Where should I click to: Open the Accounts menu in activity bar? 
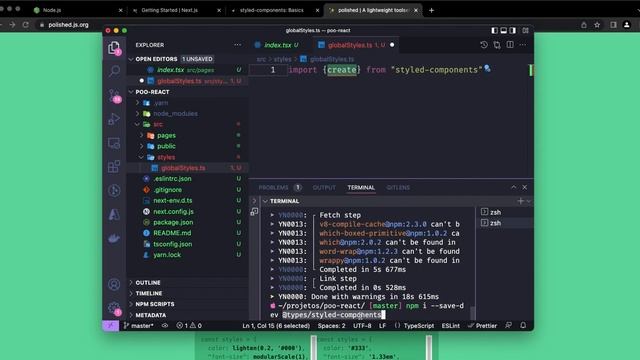coord(114,284)
